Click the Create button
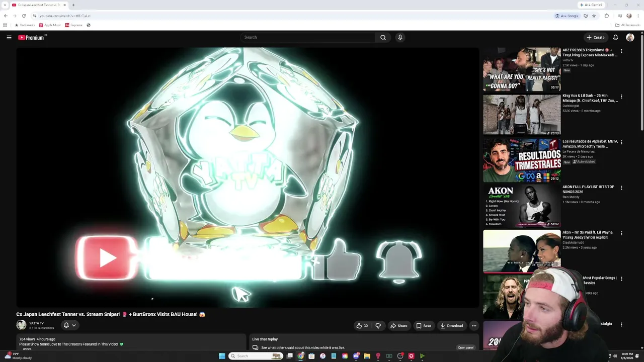Viewport: 644px width, 362px height. pos(596,37)
